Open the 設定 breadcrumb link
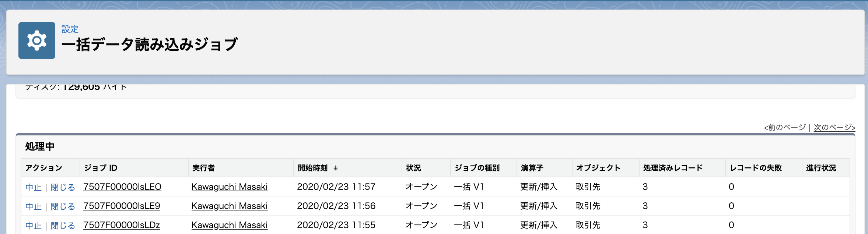 tap(70, 29)
